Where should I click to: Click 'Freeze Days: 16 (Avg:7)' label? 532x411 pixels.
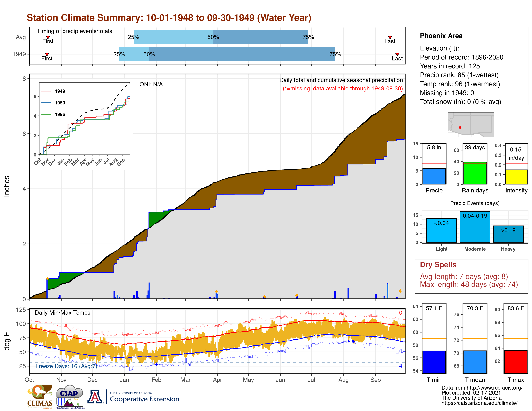pos(66,366)
